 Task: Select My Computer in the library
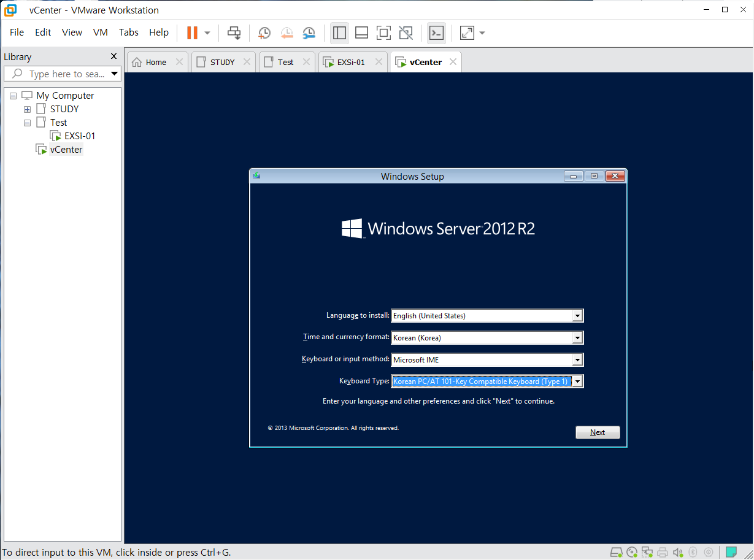[x=65, y=96]
